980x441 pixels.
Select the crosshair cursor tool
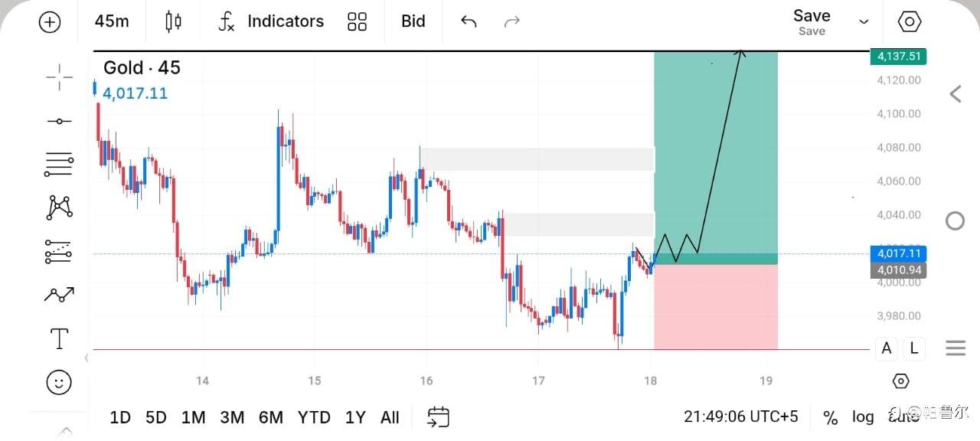coord(59,77)
